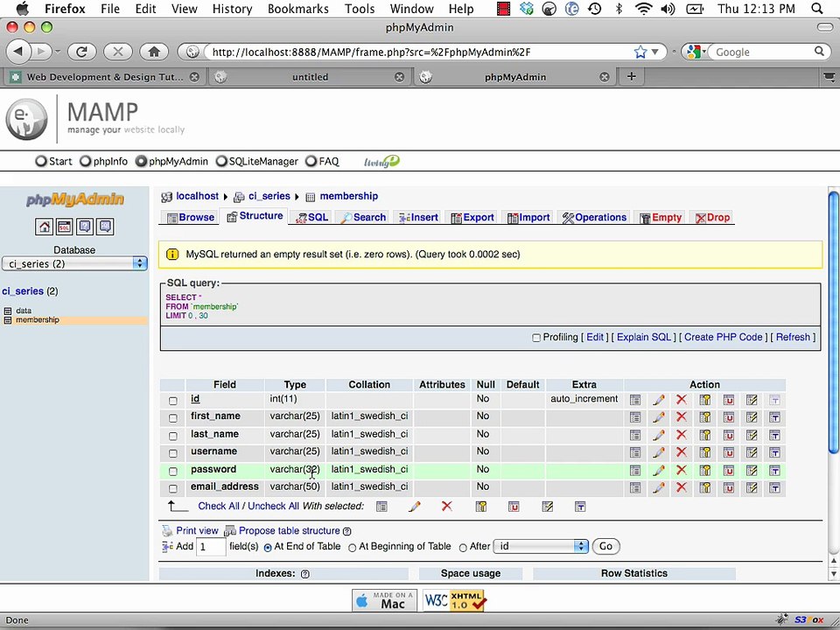
Task: Open the Database ci_series dropdown
Action: pyautogui.click(x=74, y=263)
